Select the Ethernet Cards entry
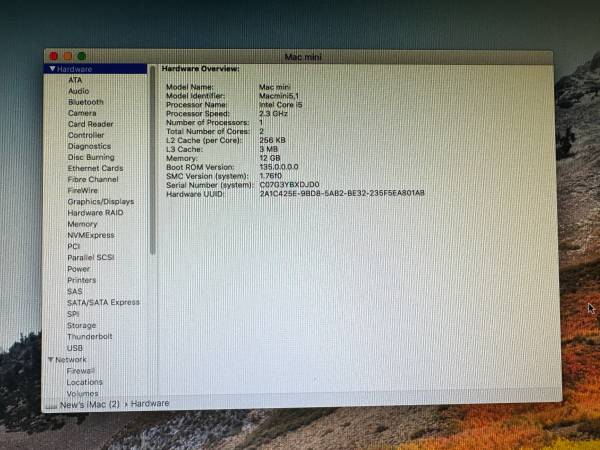The height and width of the screenshot is (450, 600). point(95,168)
